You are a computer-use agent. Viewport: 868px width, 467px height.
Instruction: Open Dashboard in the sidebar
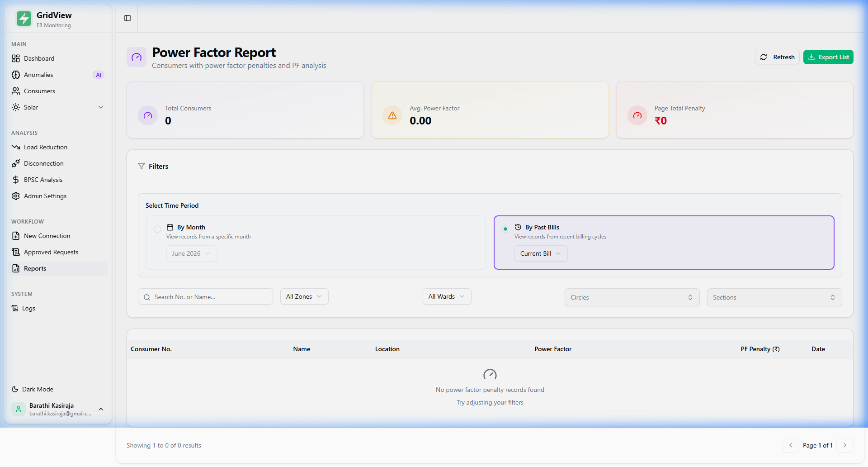58,58
